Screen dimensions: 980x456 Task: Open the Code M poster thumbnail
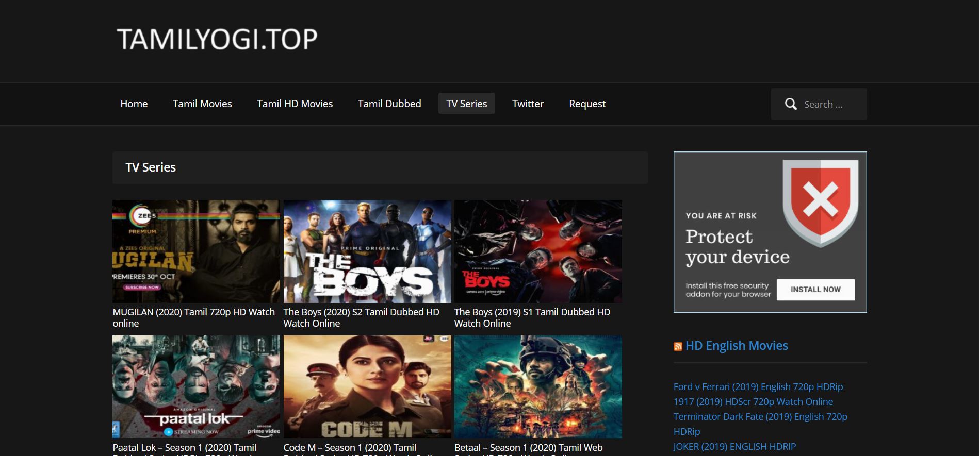tap(367, 387)
